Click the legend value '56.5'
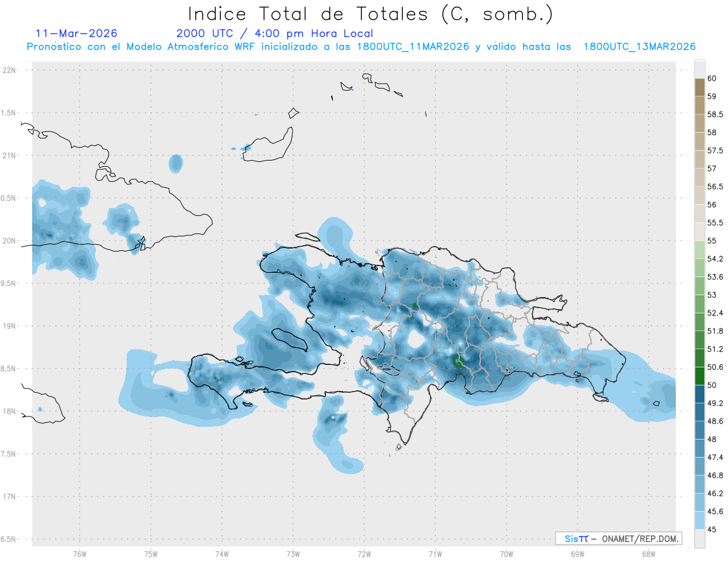Viewport: 728px width, 562px height. tap(715, 187)
